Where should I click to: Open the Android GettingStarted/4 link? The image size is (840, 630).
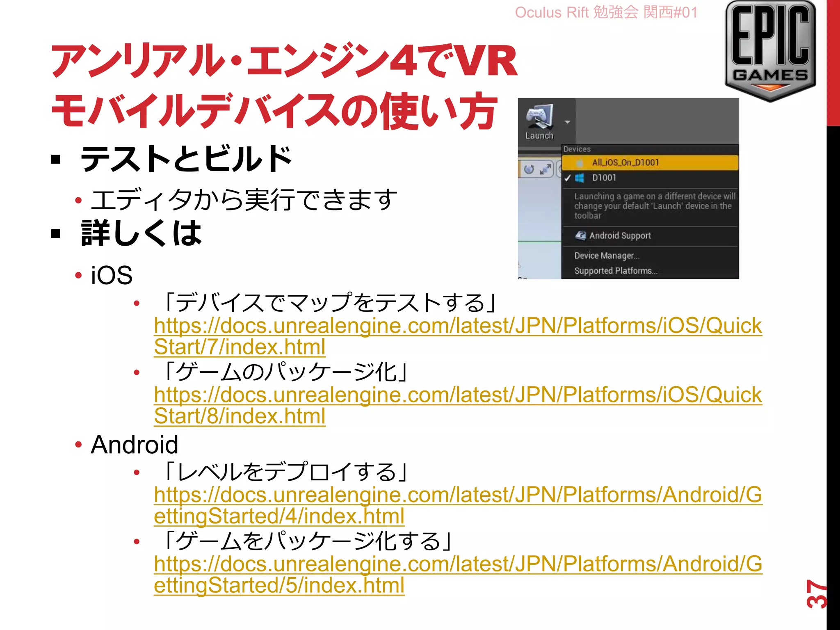458,505
